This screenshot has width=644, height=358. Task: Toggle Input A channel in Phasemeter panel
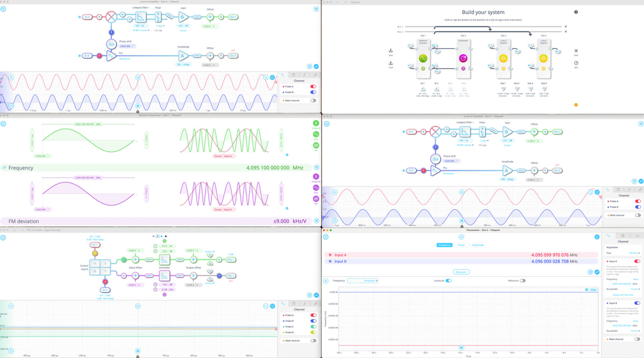637,261
